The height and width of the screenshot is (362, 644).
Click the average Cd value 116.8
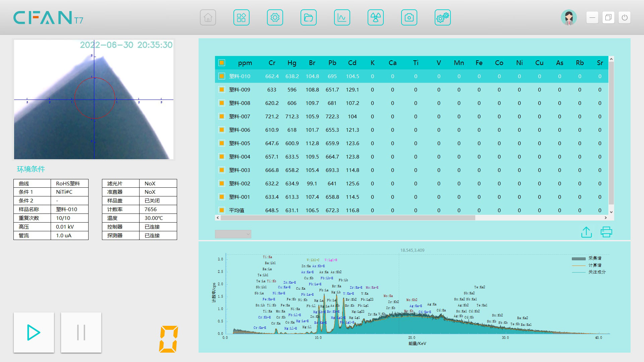click(x=353, y=210)
